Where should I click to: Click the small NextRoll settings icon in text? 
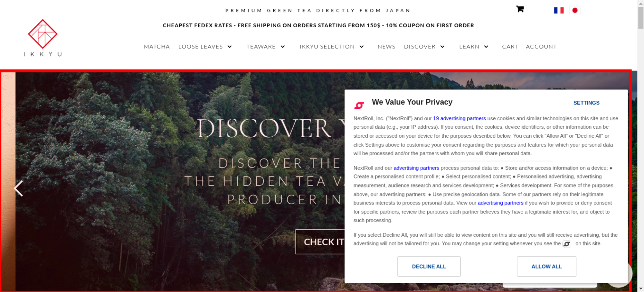click(566, 244)
